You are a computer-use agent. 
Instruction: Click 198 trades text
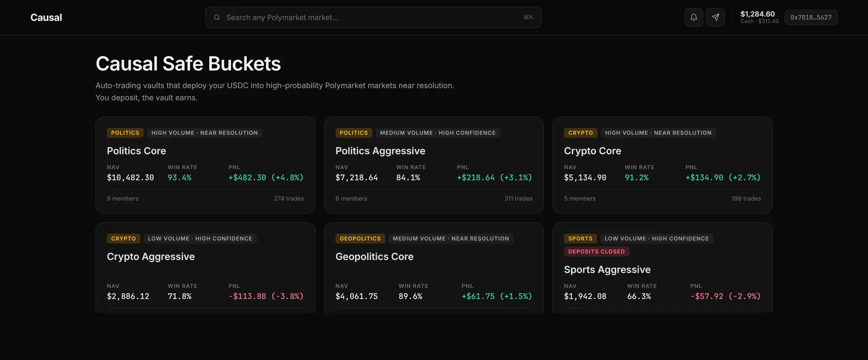[746, 198]
